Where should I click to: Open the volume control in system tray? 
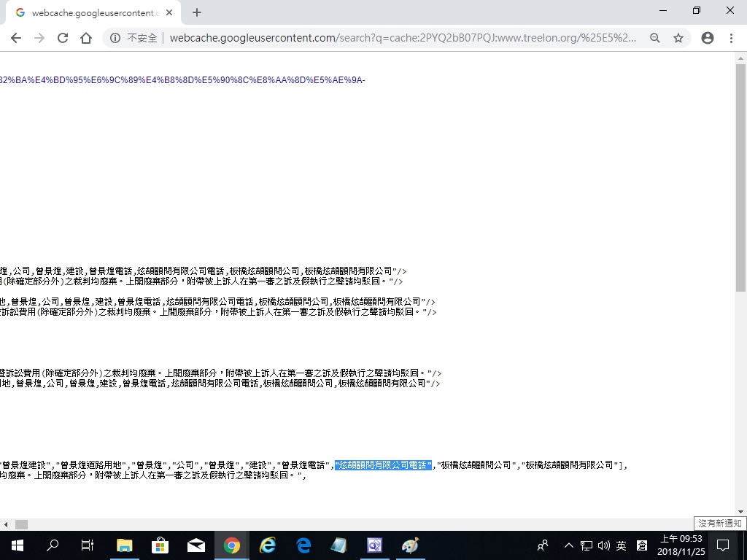click(604, 545)
